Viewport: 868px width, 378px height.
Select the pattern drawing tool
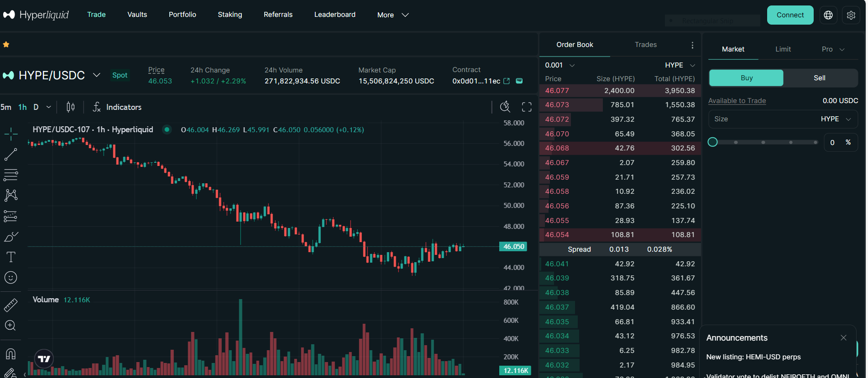(x=10, y=195)
